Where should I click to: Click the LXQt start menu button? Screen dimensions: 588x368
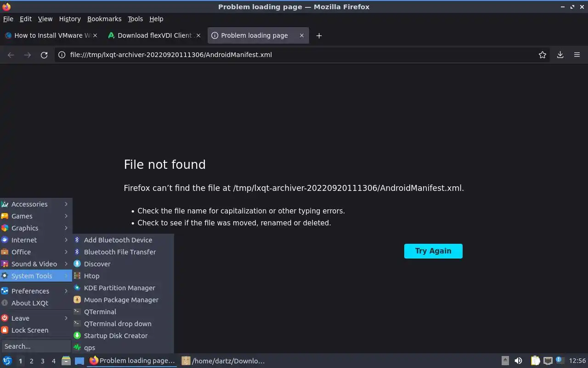tap(7, 361)
